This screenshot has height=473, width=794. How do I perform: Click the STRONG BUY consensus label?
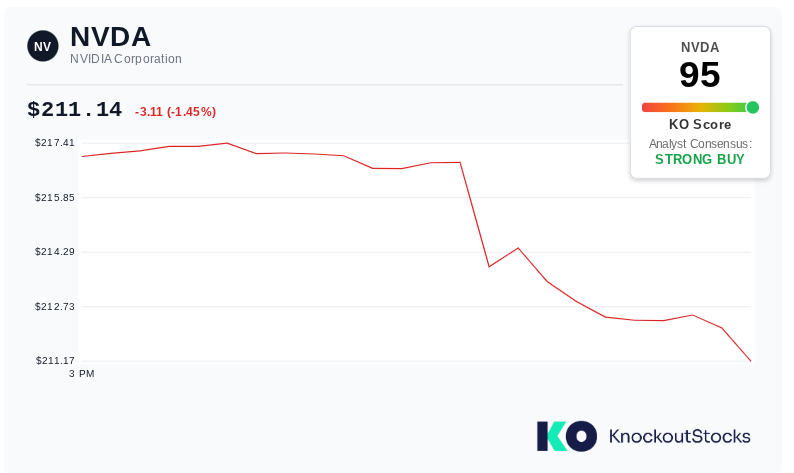click(700, 159)
